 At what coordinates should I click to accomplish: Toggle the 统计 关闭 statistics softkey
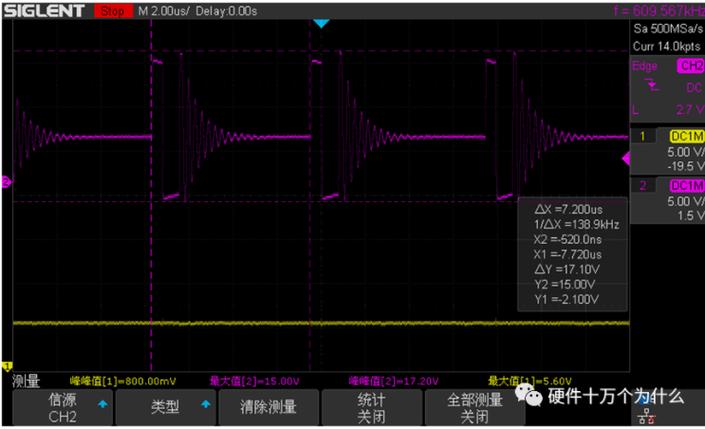(371, 407)
